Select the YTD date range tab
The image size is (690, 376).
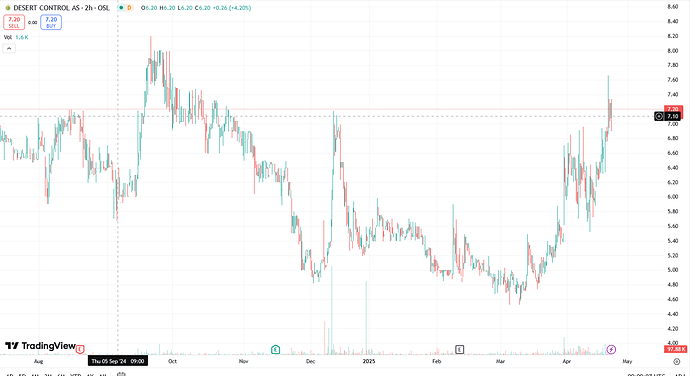coord(76,375)
